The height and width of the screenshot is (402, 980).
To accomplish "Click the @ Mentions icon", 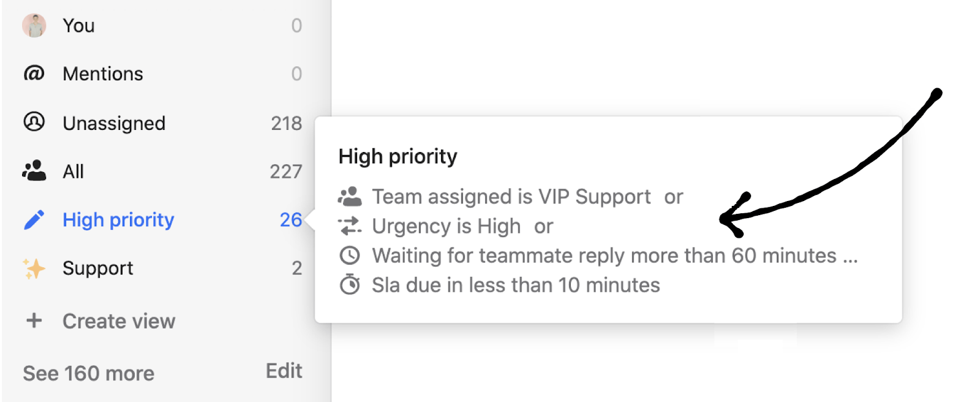I will coord(34,74).
